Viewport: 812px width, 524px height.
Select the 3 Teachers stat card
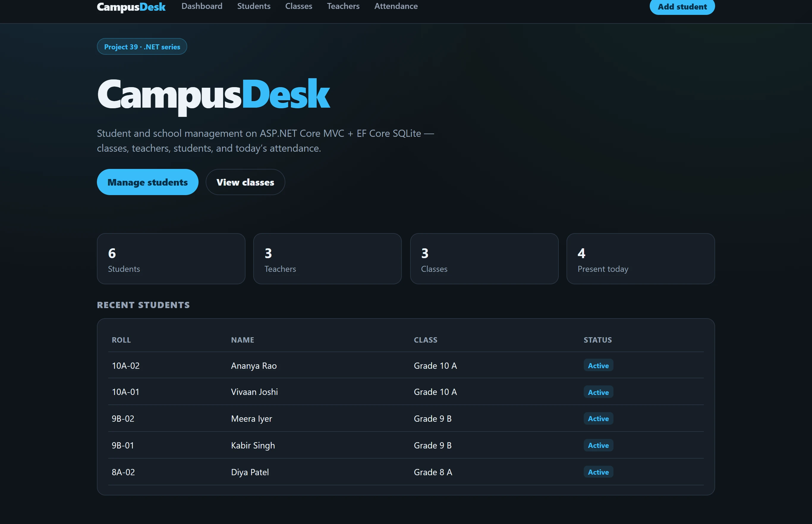pyautogui.click(x=328, y=259)
